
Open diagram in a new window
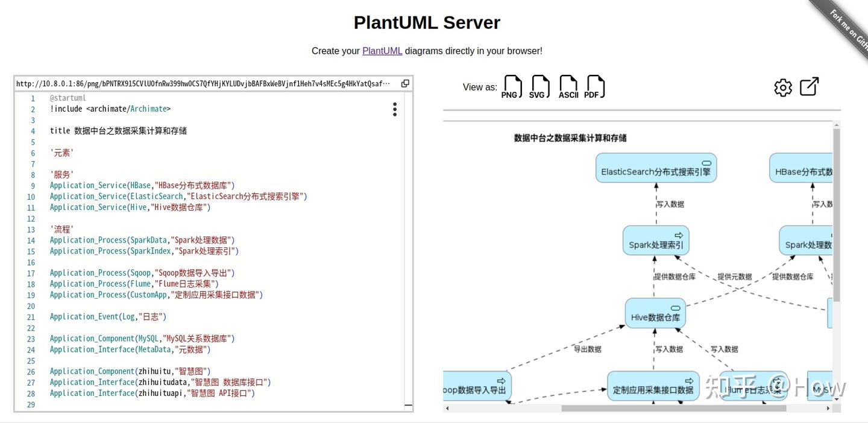pos(809,86)
